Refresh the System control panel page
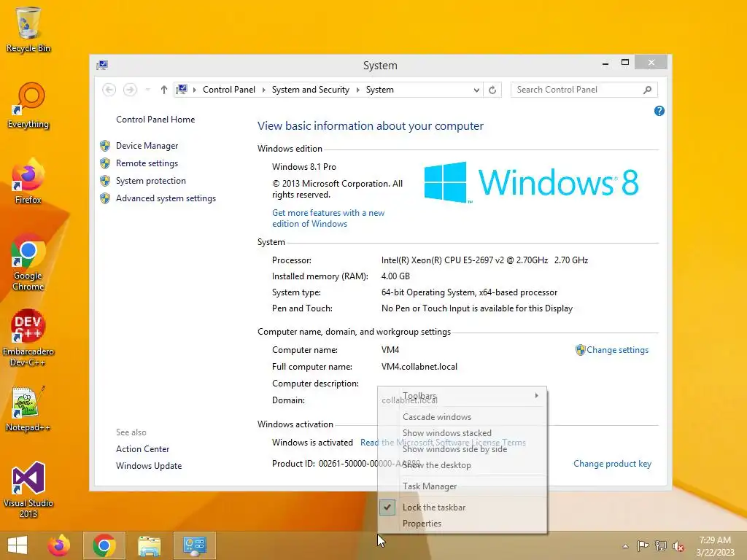 pyautogui.click(x=492, y=90)
